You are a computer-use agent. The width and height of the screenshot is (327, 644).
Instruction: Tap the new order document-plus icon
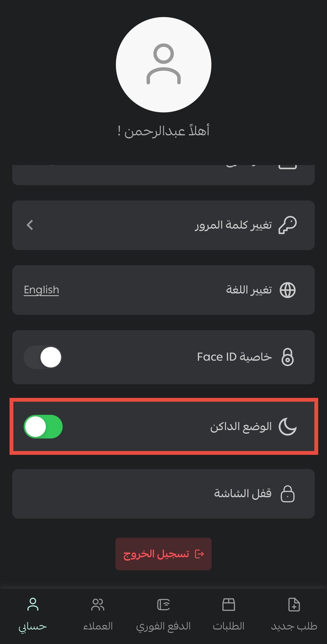294,604
